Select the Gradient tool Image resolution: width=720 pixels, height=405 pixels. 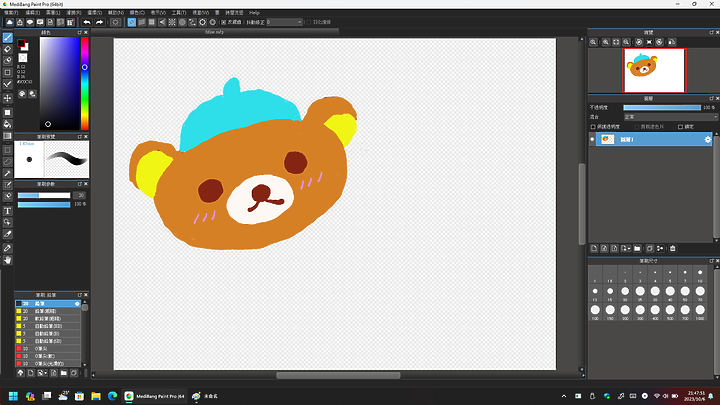[x=7, y=136]
